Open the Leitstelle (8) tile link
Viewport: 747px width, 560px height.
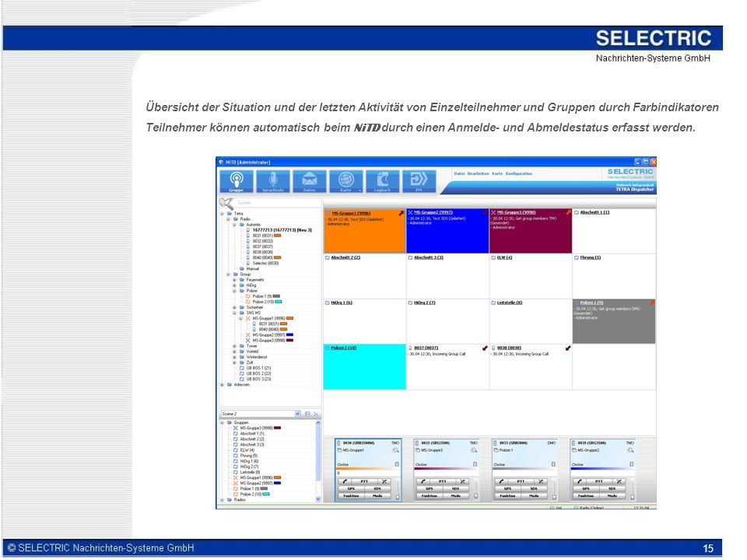[x=510, y=303]
